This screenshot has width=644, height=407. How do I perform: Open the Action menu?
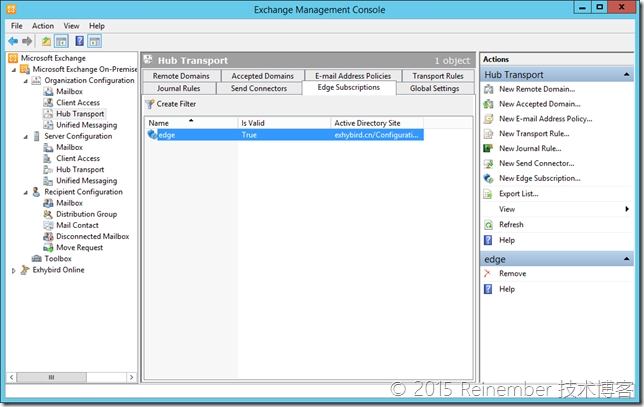pyautogui.click(x=43, y=26)
